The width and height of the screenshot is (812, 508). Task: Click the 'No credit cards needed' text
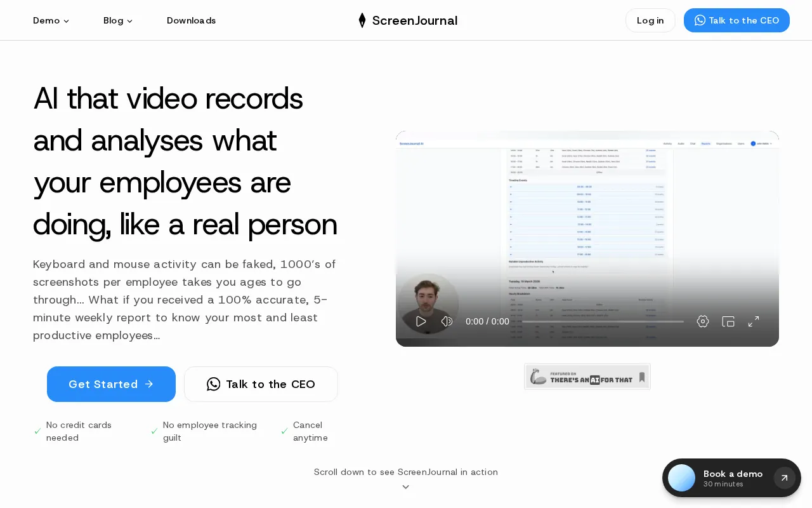(79, 431)
